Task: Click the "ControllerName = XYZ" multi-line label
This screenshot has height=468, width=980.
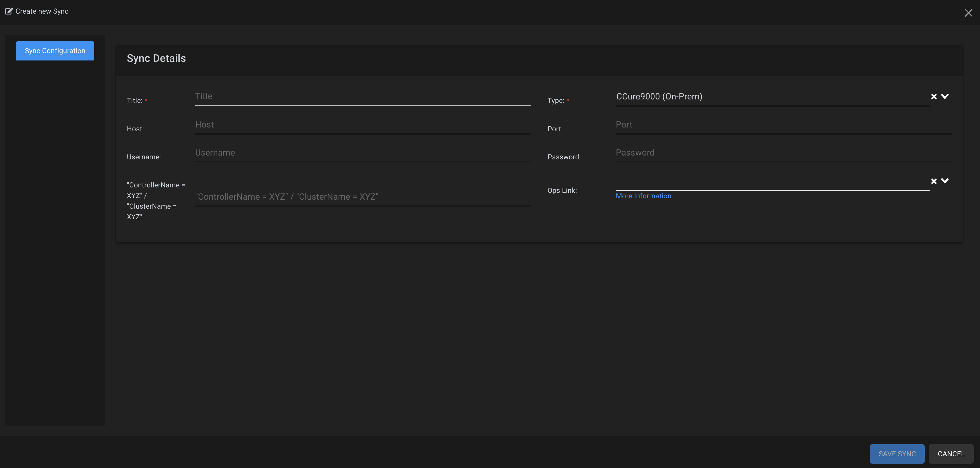Action: coord(156,201)
